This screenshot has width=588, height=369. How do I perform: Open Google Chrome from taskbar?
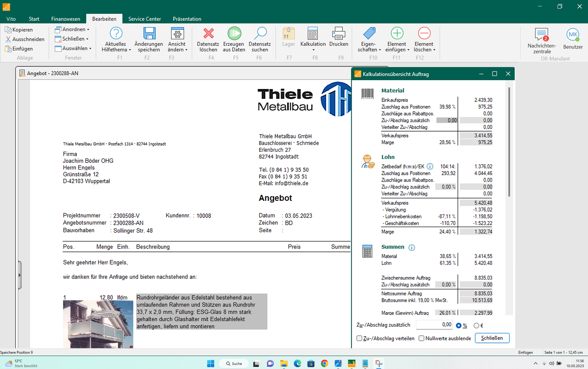tap(324, 364)
